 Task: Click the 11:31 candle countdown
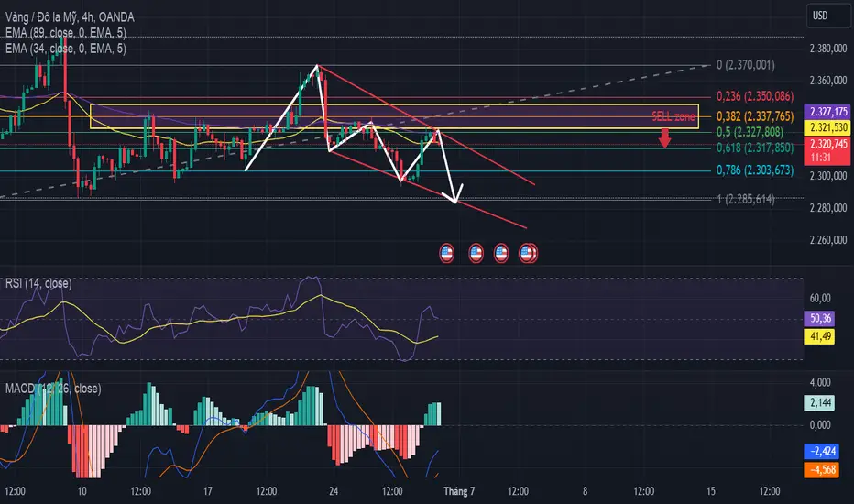(x=820, y=158)
